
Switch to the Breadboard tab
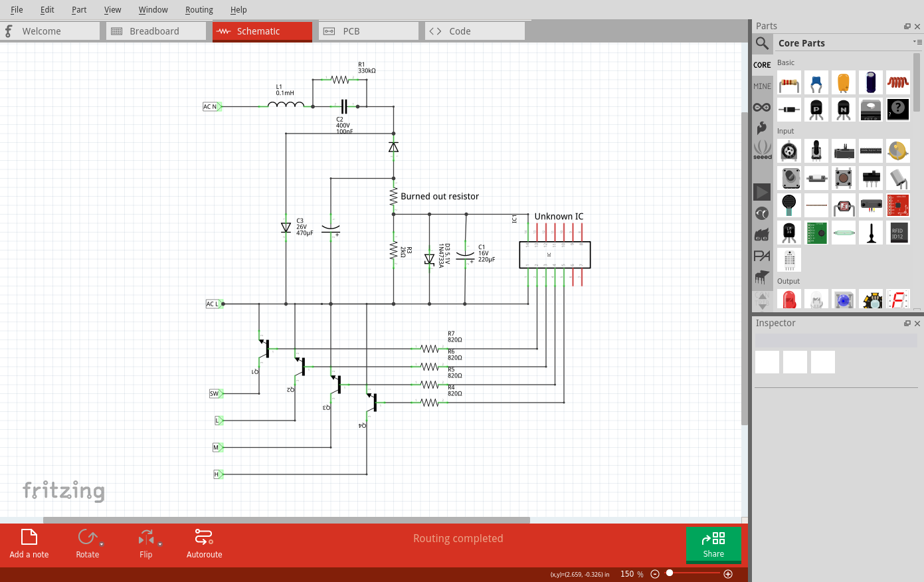[x=155, y=31]
